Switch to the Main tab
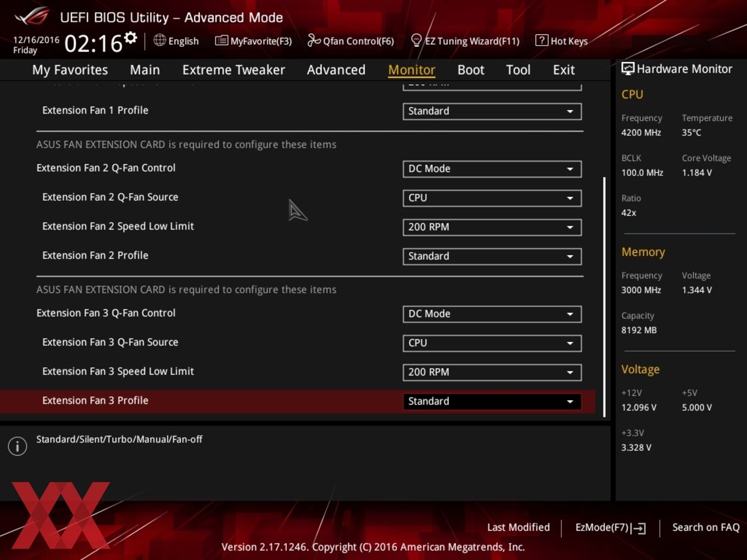Viewport: 747px width, 560px height. tap(145, 70)
